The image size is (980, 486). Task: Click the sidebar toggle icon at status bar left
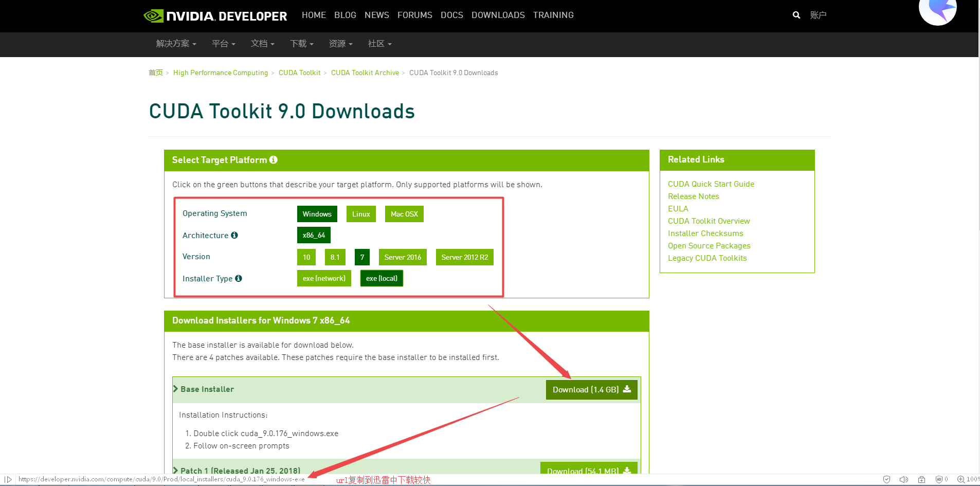(x=8, y=479)
